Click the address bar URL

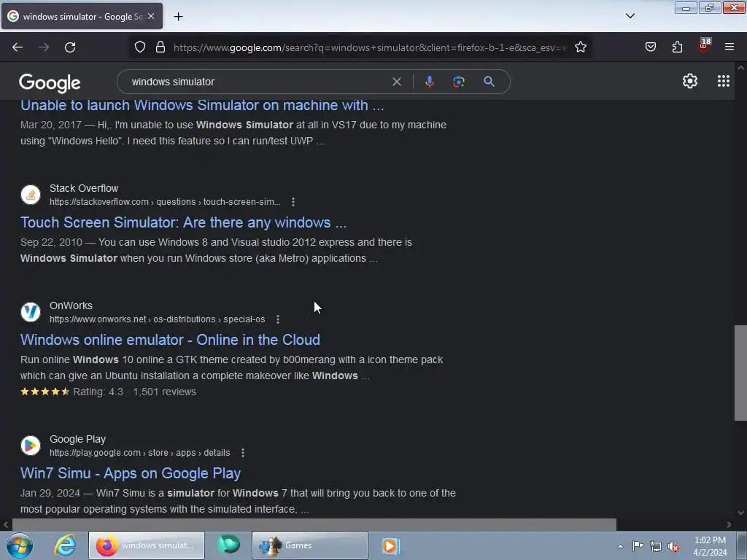click(x=370, y=47)
